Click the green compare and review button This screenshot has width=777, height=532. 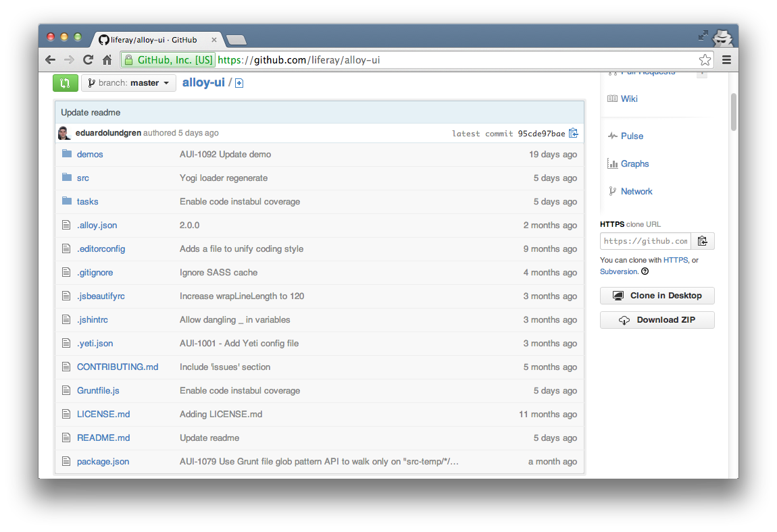point(66,83)
